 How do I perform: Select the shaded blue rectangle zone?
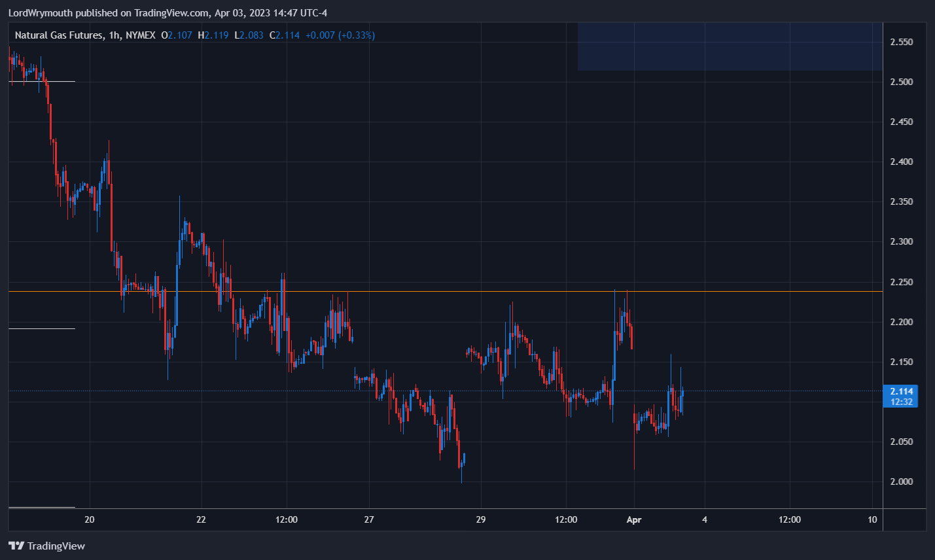point(730,46)
